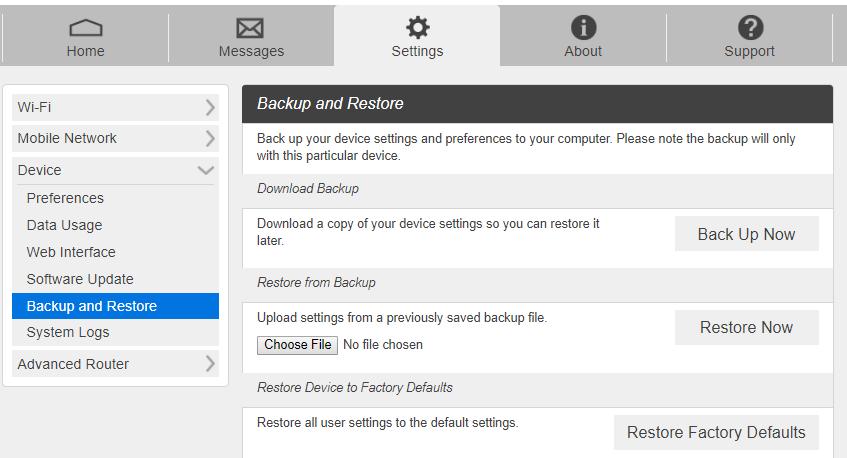This screenshot has height=458, width=847.
Task: Select Backup and Restore menu item
Action: [92, 306]
